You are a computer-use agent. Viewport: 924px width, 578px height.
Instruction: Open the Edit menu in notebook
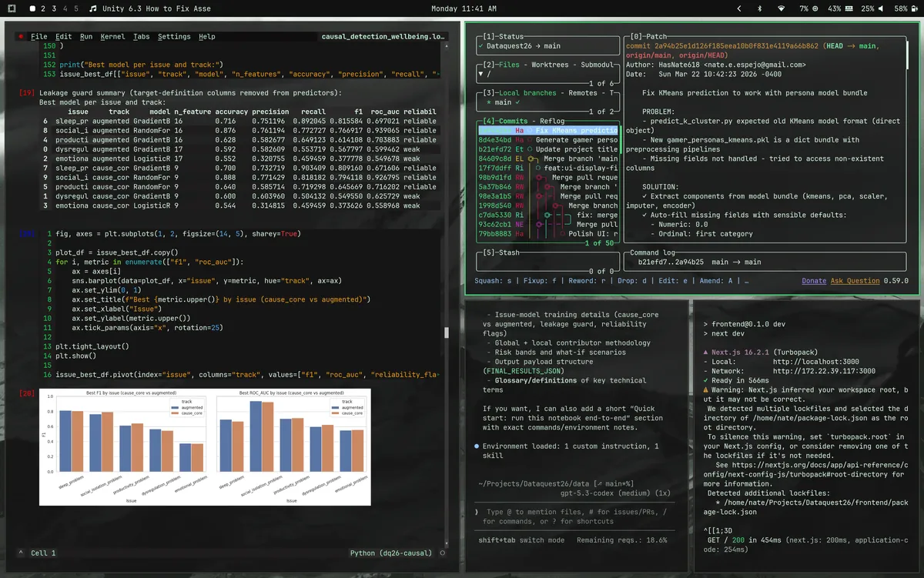[64, 36]
